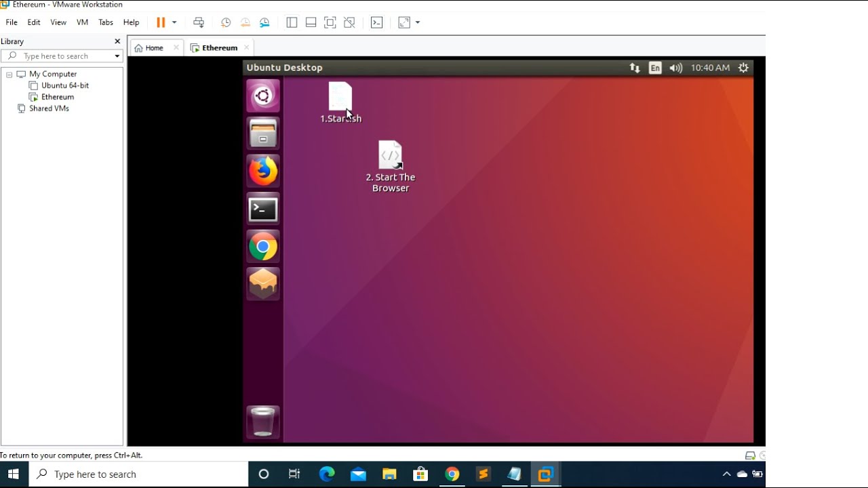Pause the virtual machine with the orange pause button
This screenshot has width=868, height=488.
click(161, 22)
